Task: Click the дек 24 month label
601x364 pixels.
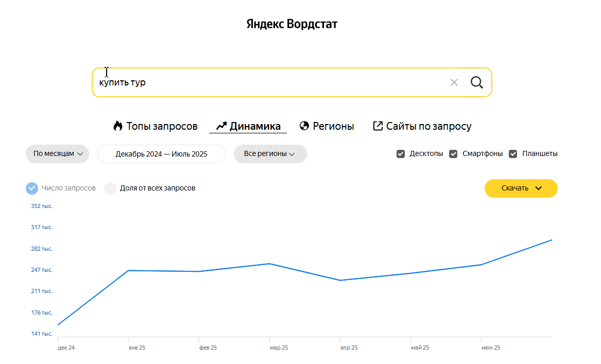Action: point(66,348)
